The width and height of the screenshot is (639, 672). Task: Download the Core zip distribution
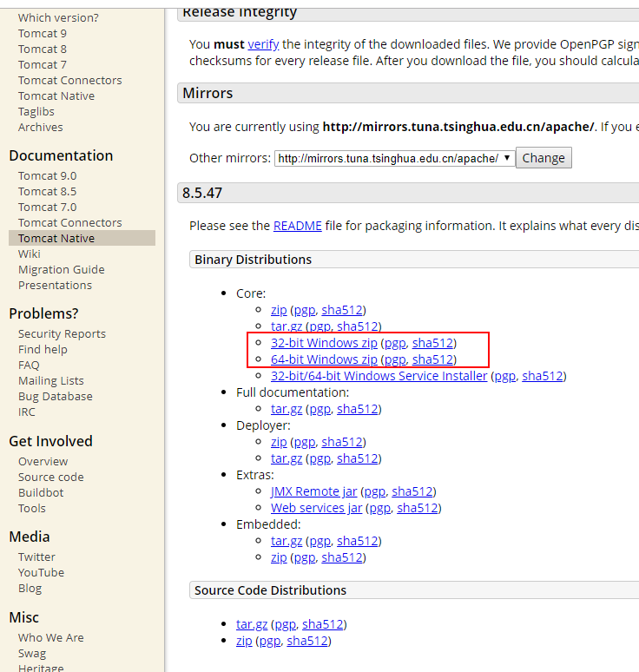(x=279, y=310)
